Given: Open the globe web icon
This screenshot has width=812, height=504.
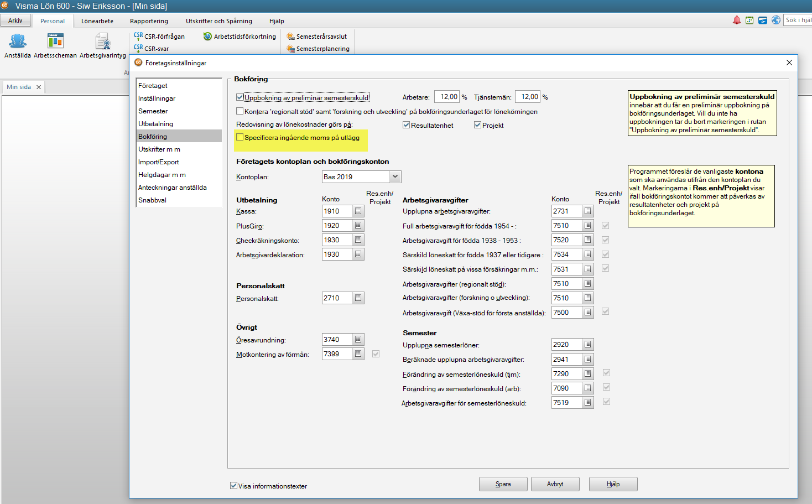Looking at the screenshot, I should [x=776, y=20].
